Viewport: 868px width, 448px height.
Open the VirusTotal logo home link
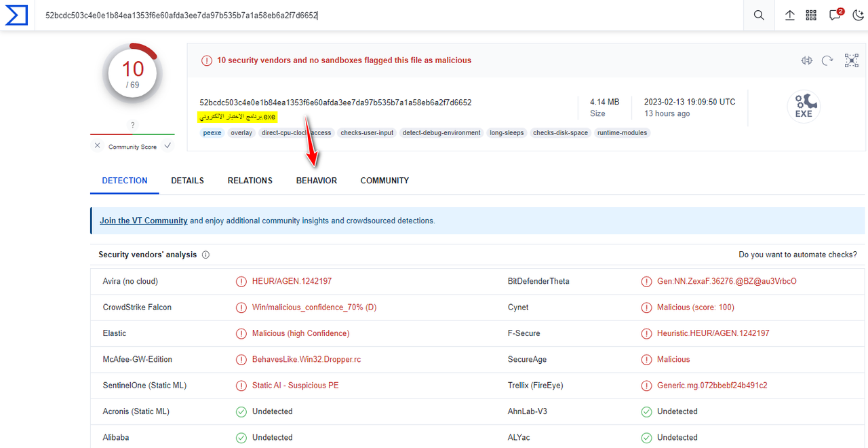16,15
